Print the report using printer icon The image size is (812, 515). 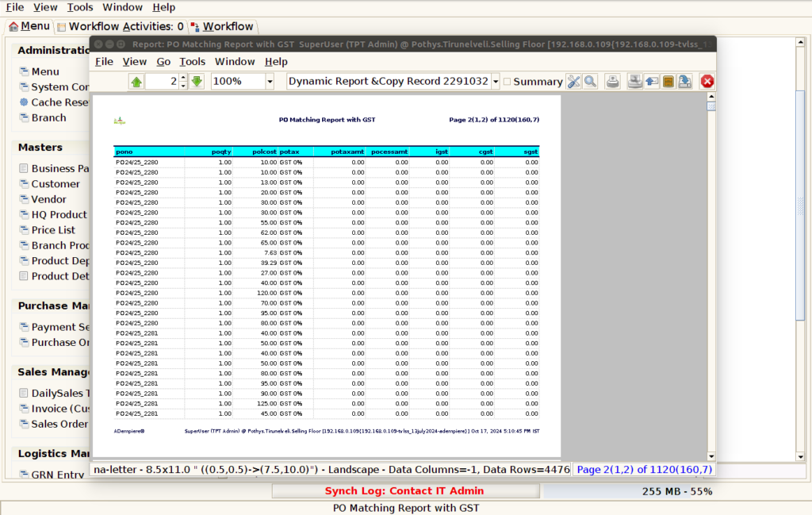[x=613, y=82]
